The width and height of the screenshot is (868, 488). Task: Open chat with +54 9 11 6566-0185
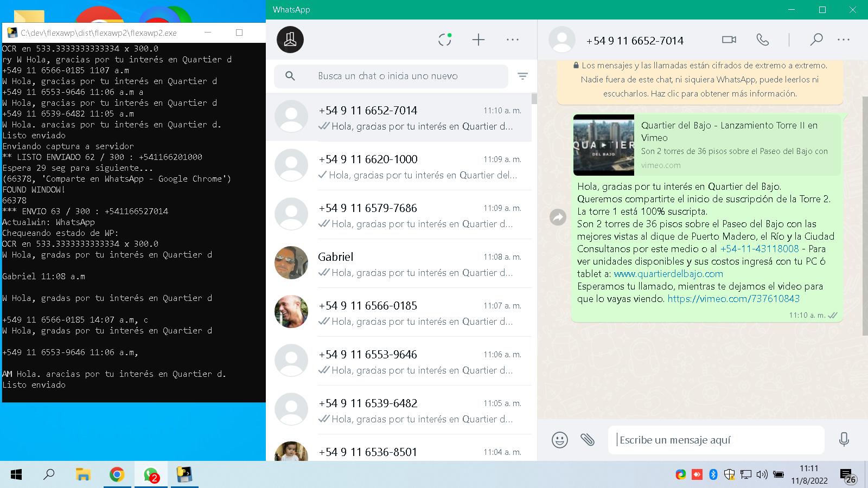(x=399, y=313)
